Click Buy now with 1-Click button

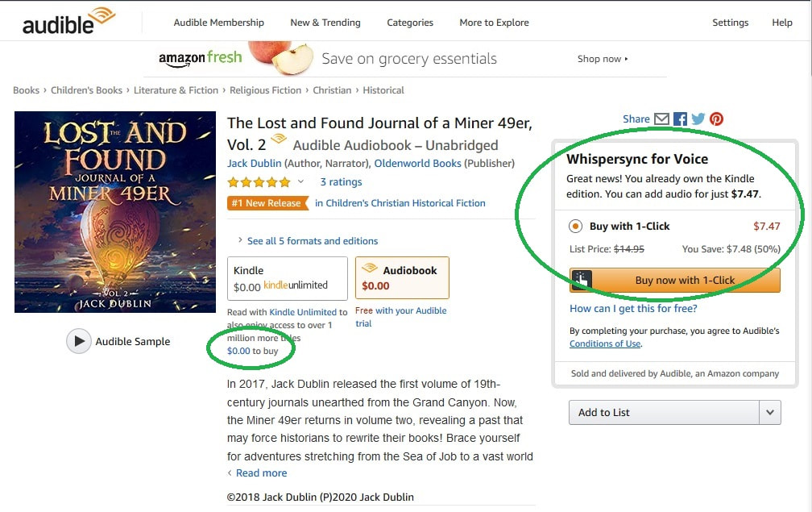coord(675,280)
